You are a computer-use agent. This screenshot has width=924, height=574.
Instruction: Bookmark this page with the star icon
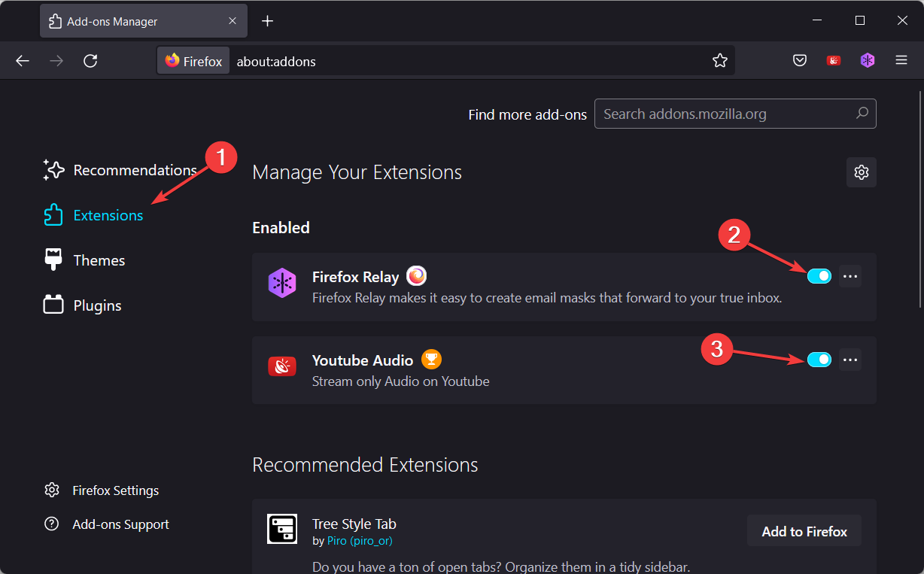(720, 61)
